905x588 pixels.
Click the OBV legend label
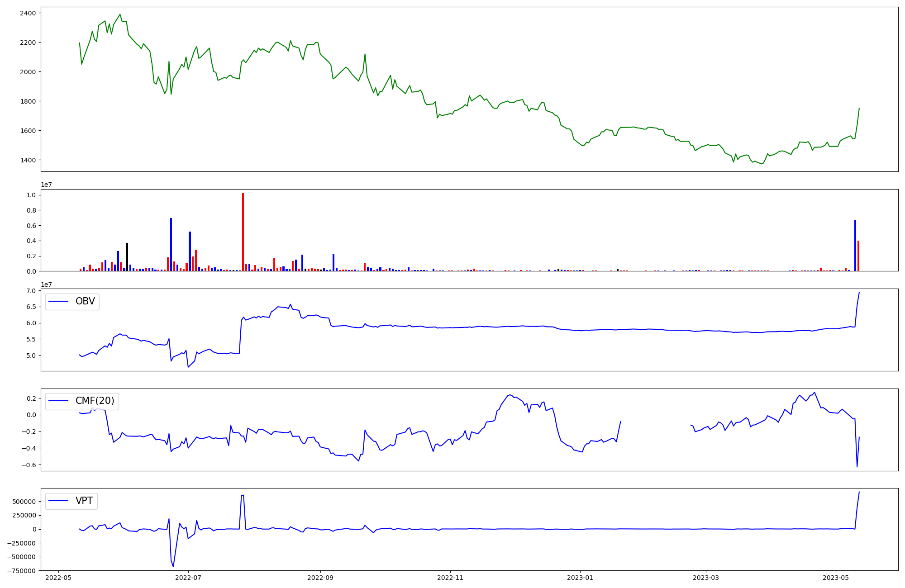[x=85, y=301]
